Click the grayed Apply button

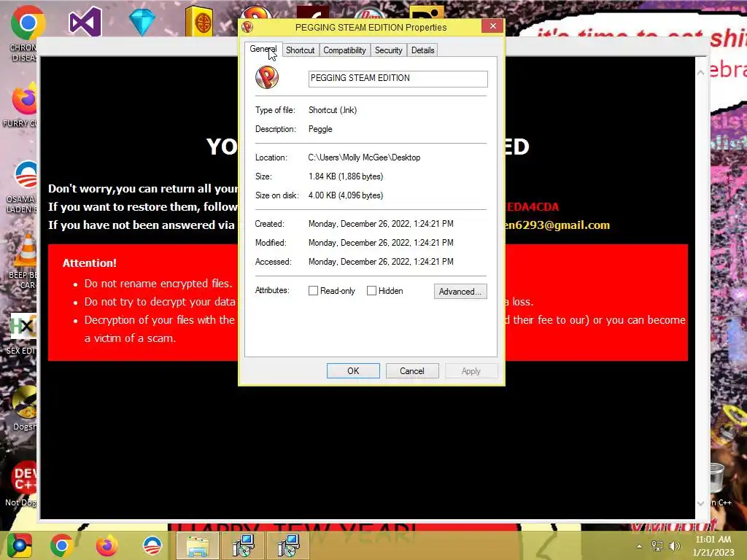click(x=471, y=371)
